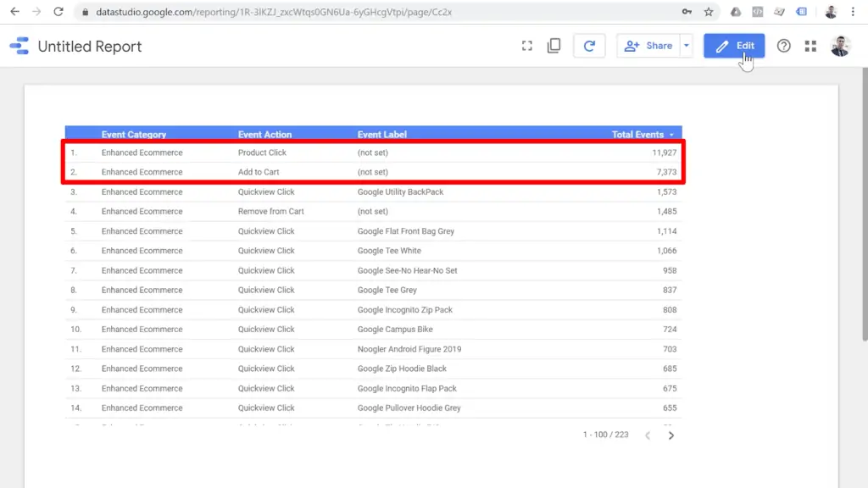Click the Untitled Report title
This screenshot has height=488, width=868.
tap(89, 47)
